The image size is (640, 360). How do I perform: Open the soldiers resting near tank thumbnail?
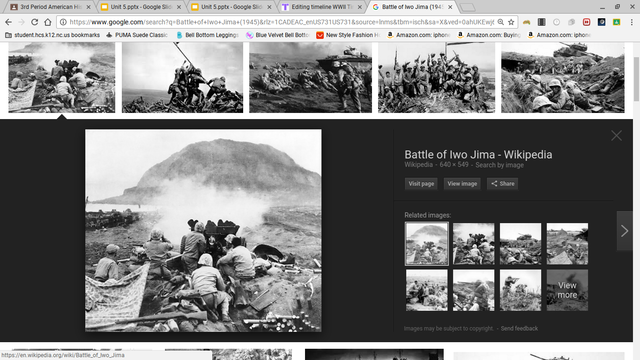562,77
